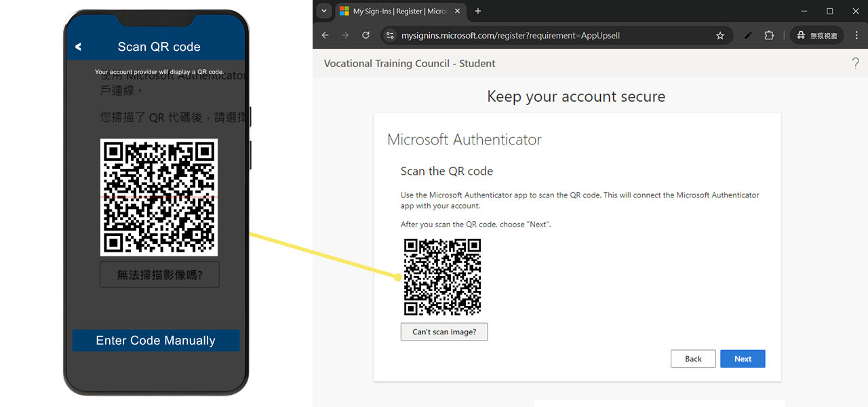Bookmark this page with the star icon
The height and width of the screenshot is (407, 868).
pyautogui.click(x=720, y=36)
